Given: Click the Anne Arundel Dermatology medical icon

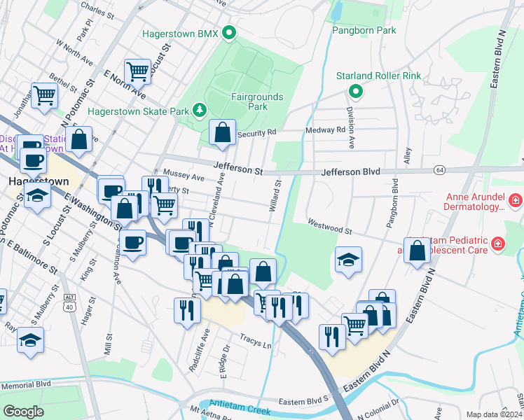Looking at the screenshot, I should click(516, 201).
